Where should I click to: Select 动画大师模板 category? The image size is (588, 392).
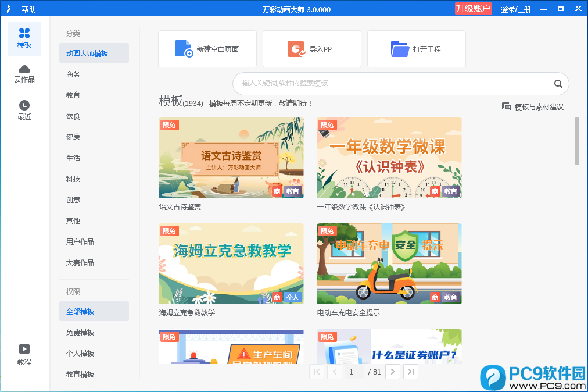[x=94, y=53]
